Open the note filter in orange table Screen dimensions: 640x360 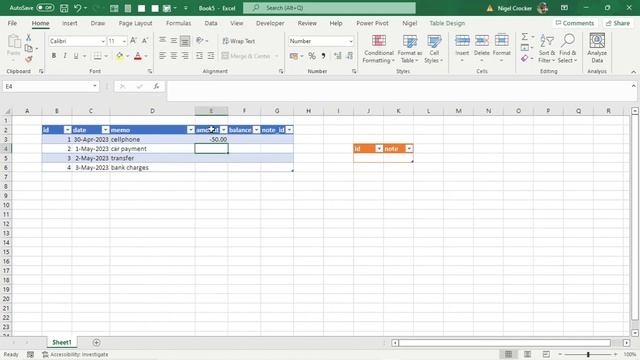pyautogui.click(x=409, y=149)
